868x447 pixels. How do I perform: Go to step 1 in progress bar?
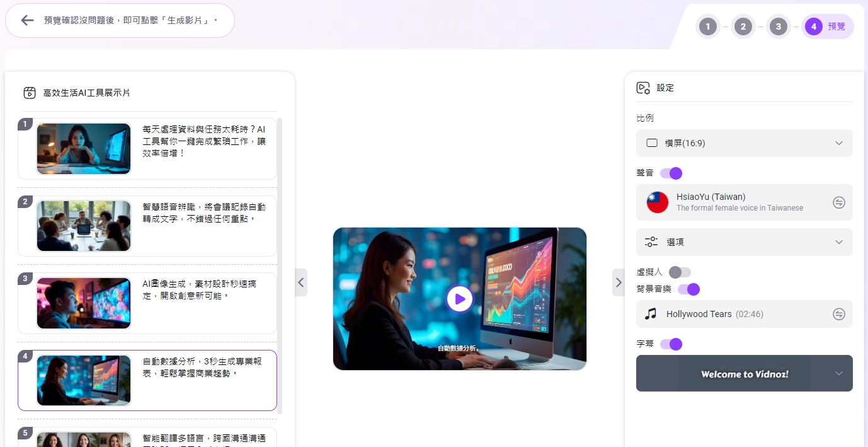pyautogui.click(x=708, y=26)
